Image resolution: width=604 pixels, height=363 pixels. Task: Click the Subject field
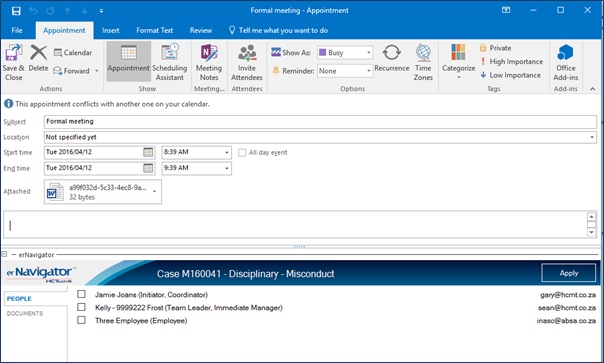click(x=320, y=121)
